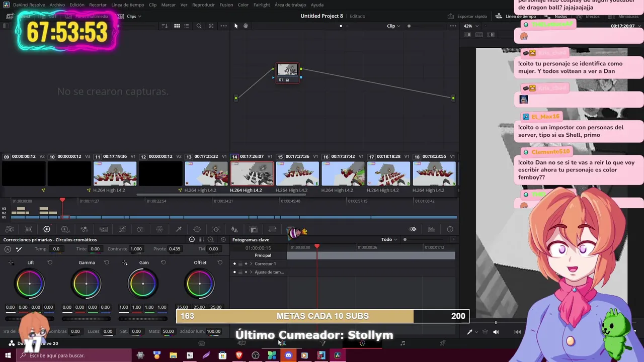
Task: Adjust the Gain color wheel
Action: pos(143,284)
